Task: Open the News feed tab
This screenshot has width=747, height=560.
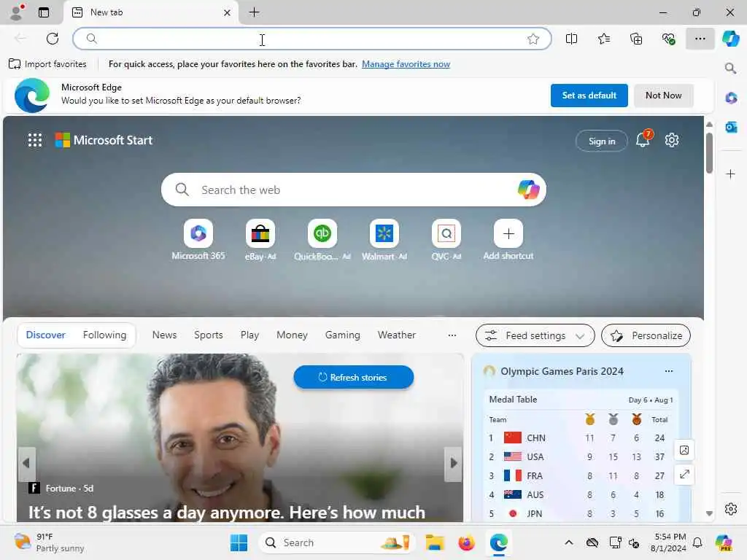Action: point(164,335)
